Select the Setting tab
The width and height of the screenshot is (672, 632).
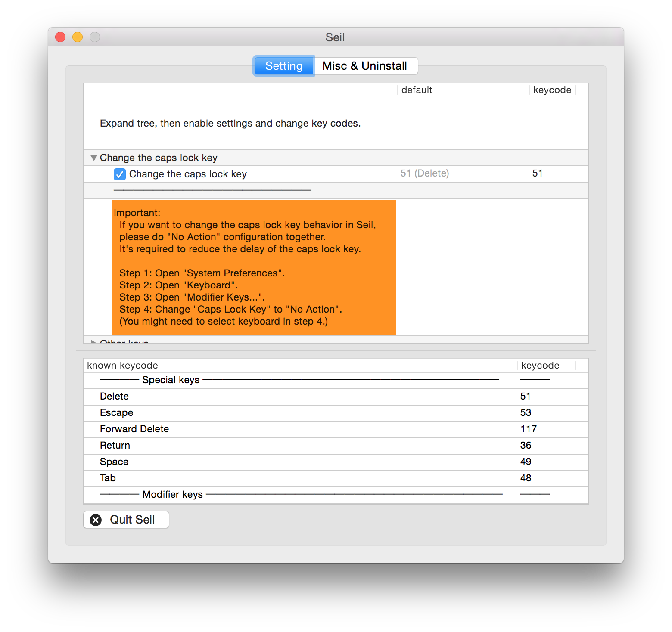284,66
